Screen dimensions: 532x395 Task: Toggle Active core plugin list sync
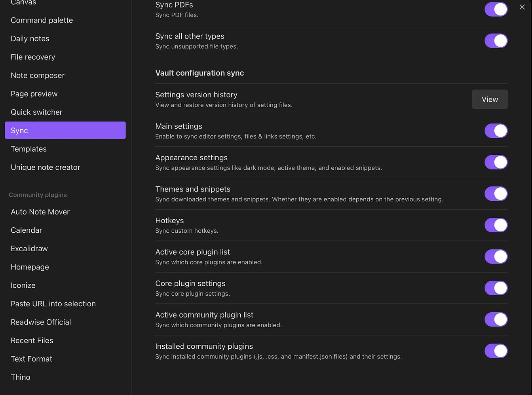496,256
